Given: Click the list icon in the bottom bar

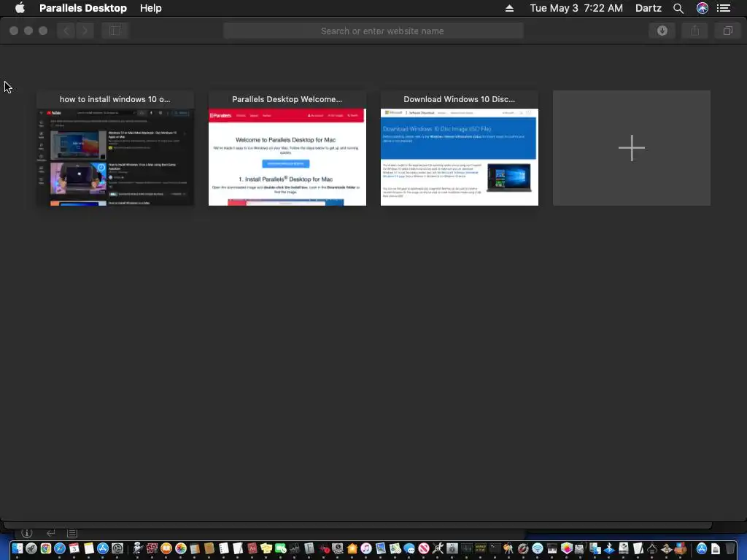Looking at the screenshot, I should click(x=72, y=533).
